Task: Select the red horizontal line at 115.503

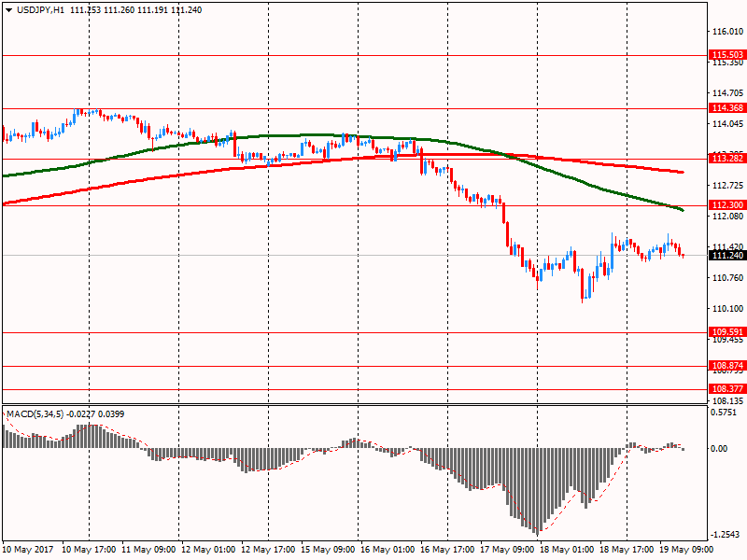Action: click(355, 55)
